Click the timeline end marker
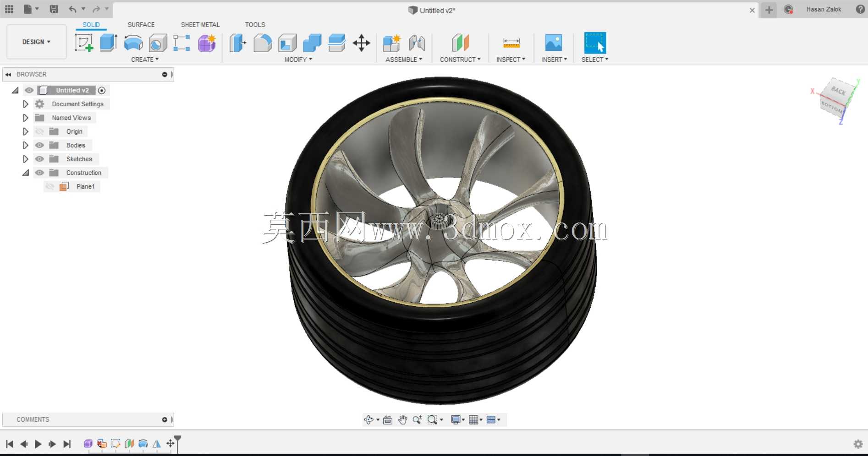This screenshot has height=456, width=868. coord(178,444)
